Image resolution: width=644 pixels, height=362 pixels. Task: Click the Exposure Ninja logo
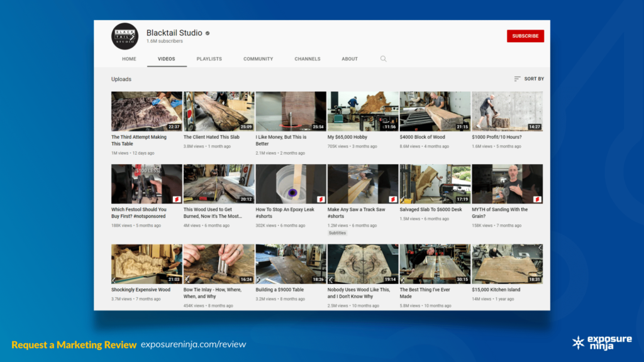point(602,343)
